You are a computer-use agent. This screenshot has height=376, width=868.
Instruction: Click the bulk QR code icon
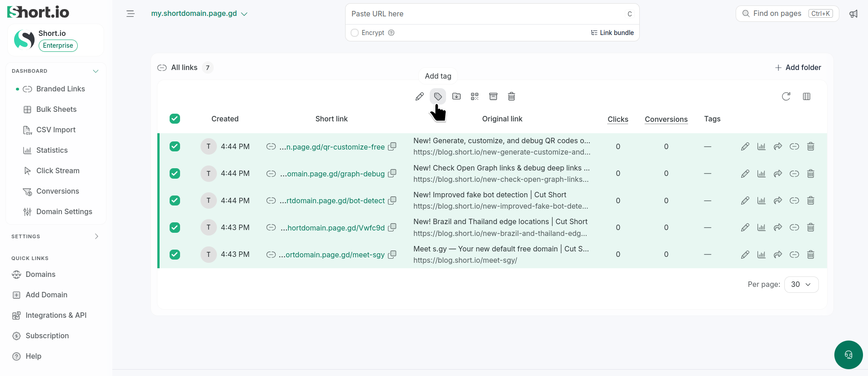pyautogui.click(x=475, y=96)
